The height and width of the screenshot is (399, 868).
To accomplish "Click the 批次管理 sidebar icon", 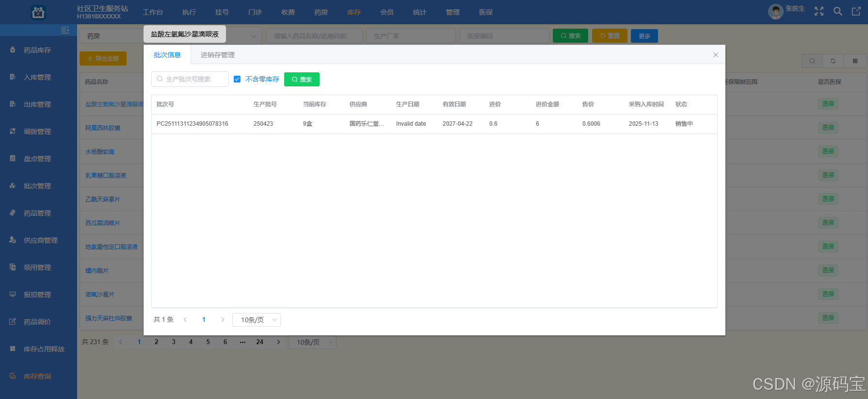I will coord(13,185).
